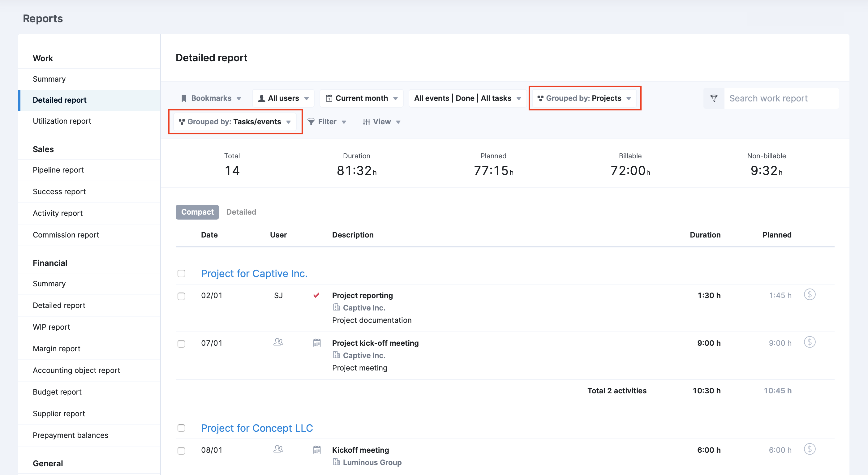Click building icon beside Captive Inc. under Project reporting
This screenshot has height=475, width=868.
336,307
